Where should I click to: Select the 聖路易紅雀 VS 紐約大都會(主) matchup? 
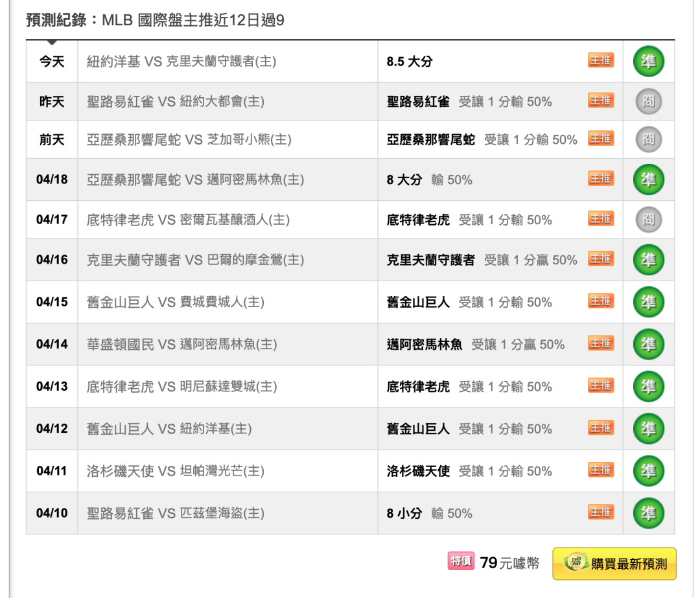[176, 101]
